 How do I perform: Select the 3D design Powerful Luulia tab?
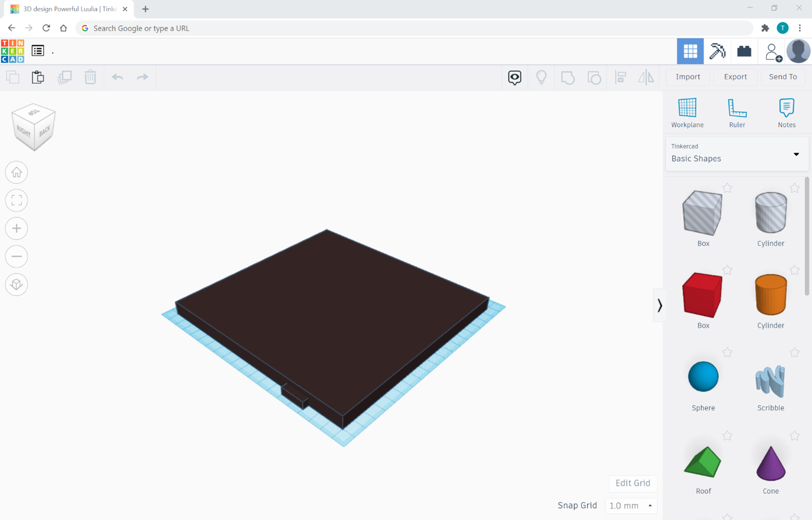[70, 9]
